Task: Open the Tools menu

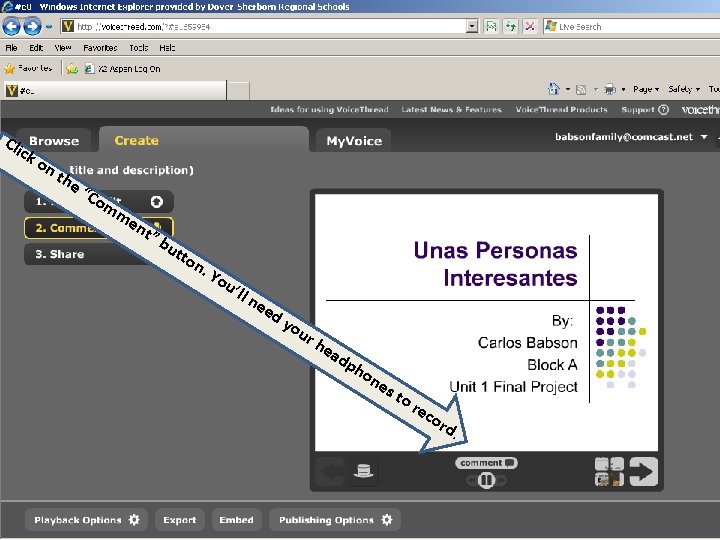Action: 138,48
